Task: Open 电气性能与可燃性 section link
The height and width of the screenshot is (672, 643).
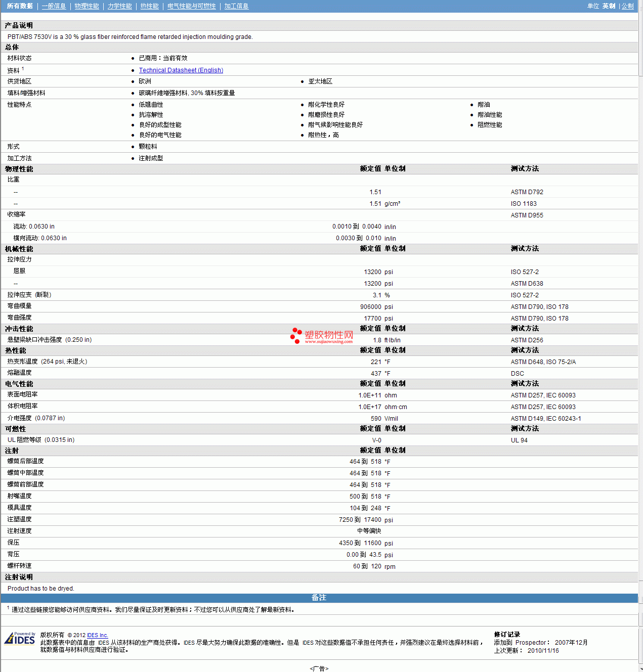Action: [192, 6]
